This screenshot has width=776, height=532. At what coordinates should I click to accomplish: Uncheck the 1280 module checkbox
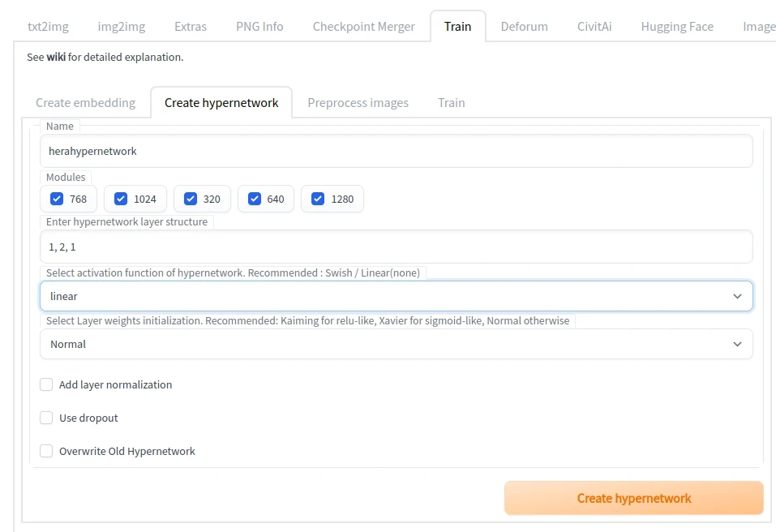point(318,199)
